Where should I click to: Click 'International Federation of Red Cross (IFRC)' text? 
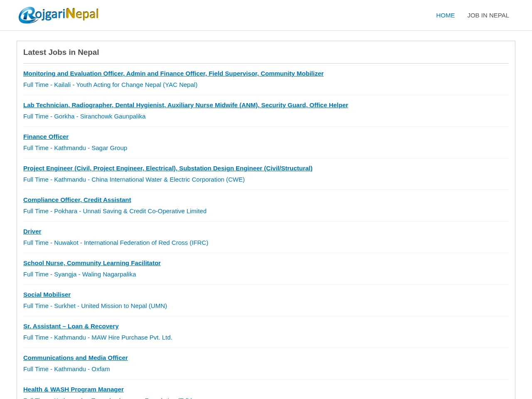coord(146,243)
